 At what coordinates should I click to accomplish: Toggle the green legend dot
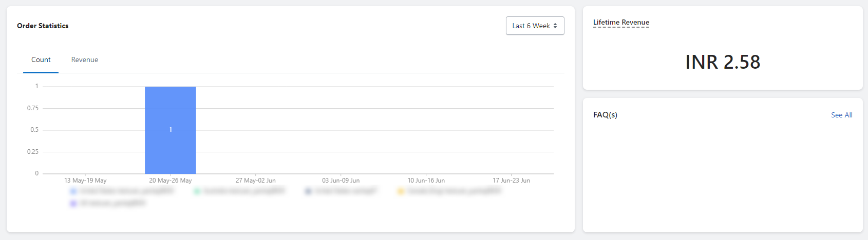pyautogui.click(x=197, y=191)
